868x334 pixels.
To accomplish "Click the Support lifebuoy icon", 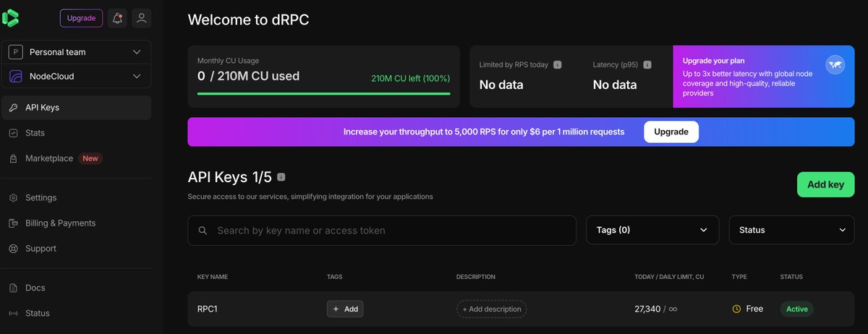I will pyautogui.click(x=13, y=249).
